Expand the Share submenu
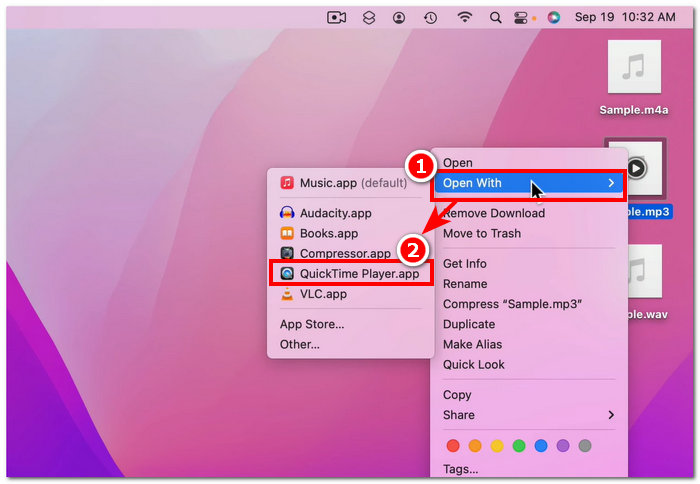This screenshot has width=700, height=484. [x=528, y=415]
